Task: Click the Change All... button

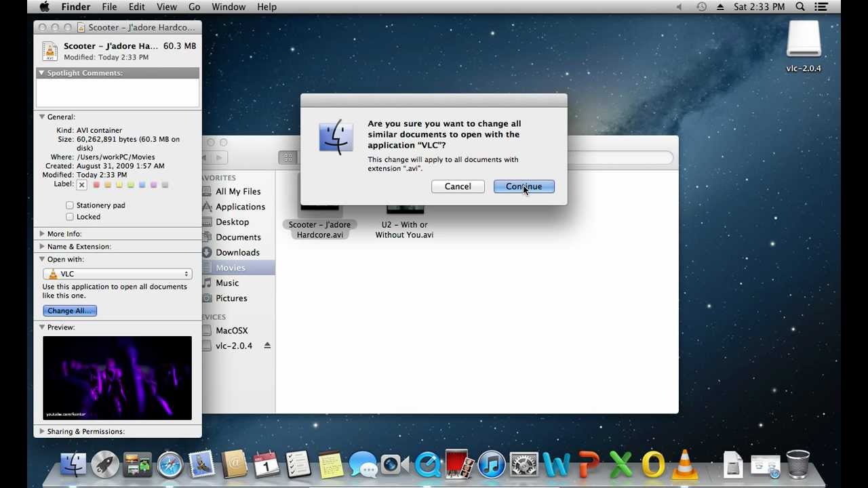Action: click(x=70, y=310)
